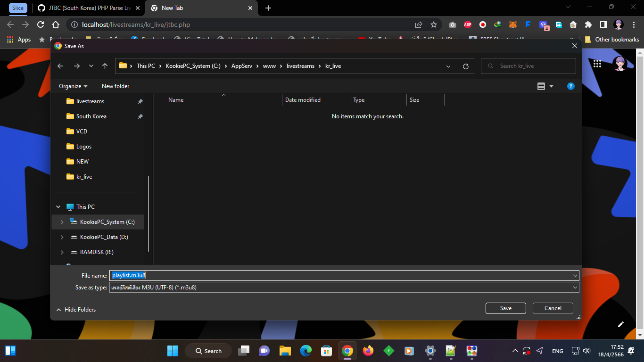Click the refresh icon next to the folder path
This screenshot has width=644, height=362.
465,66
